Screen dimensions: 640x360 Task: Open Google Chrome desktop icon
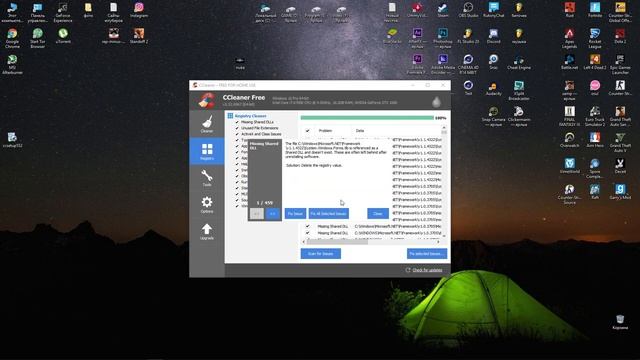click(x=12, y=38)
